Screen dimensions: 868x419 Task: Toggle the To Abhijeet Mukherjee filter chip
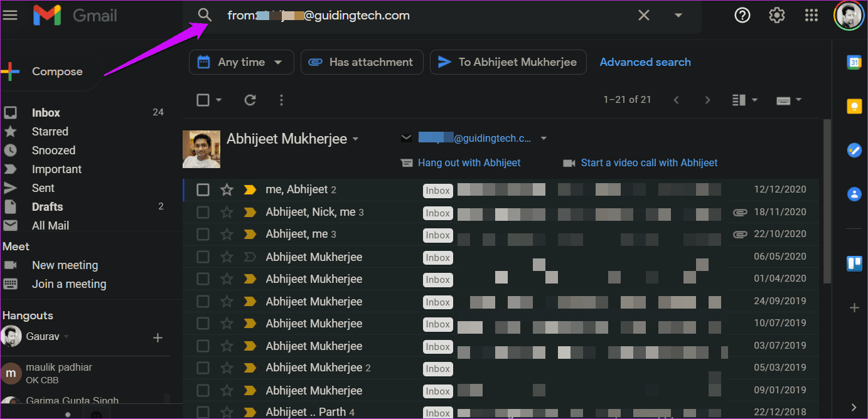[508, 62]
